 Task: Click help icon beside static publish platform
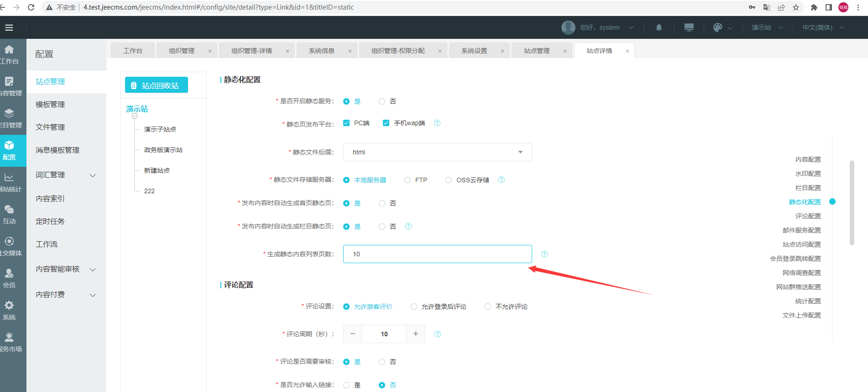point(437,123)
